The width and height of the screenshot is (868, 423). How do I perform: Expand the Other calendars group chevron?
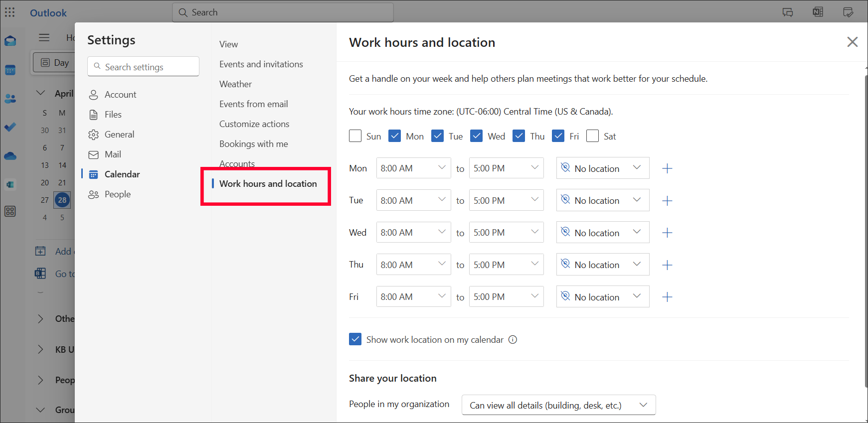41,319
